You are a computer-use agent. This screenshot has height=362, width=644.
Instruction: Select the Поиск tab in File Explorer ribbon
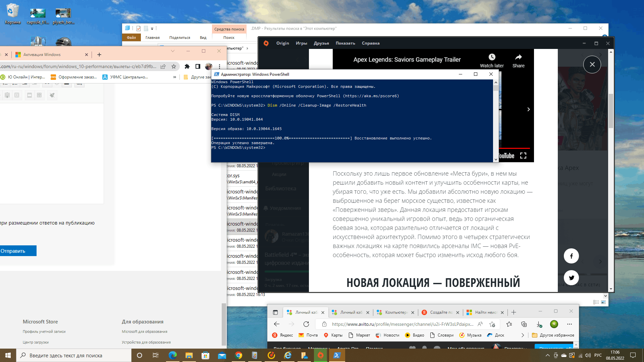(x=229, y=38)
